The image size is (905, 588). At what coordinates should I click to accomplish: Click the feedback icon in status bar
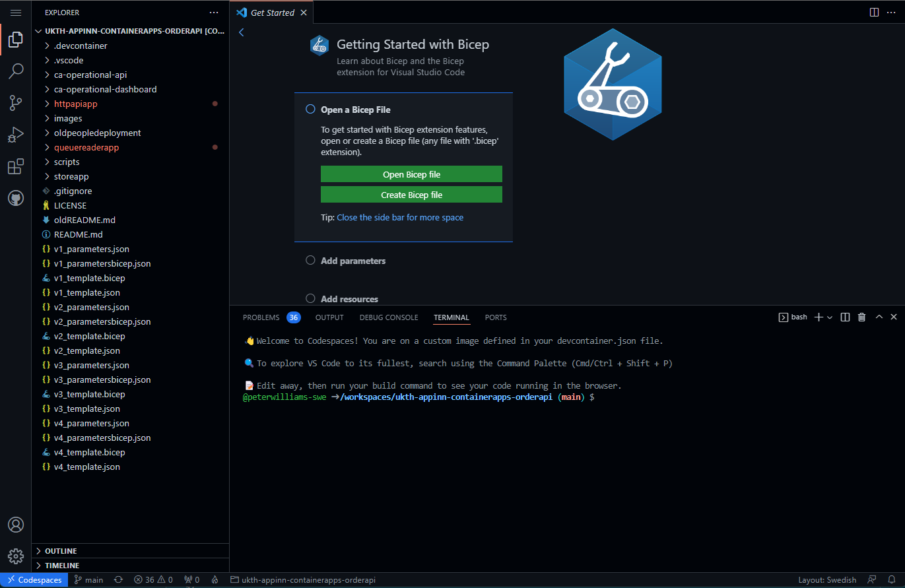click(x=872, y=580)
